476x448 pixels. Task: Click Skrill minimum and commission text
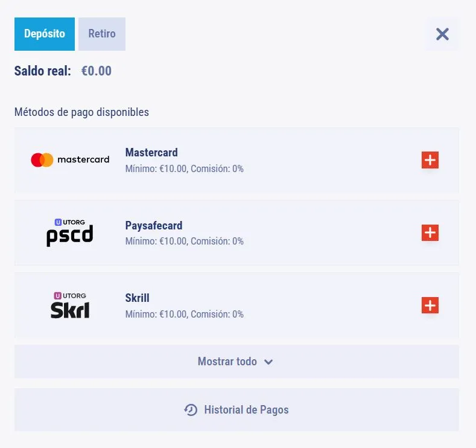click(184, 314)
